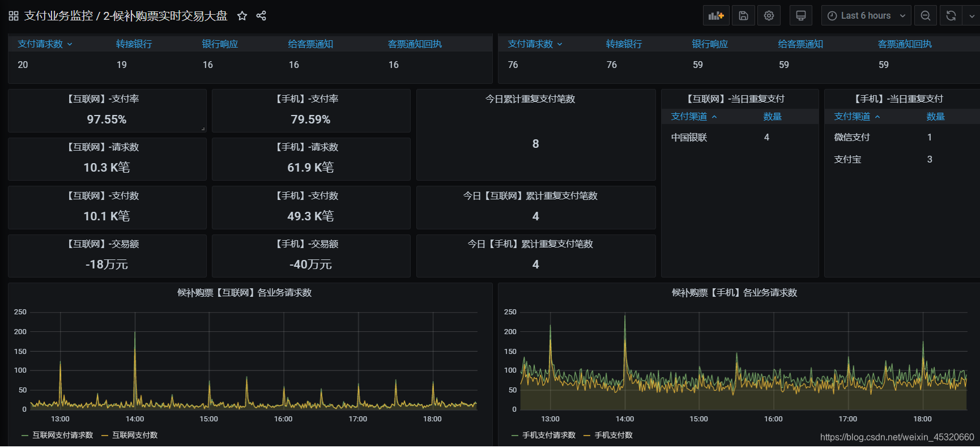Star this dashboard as favorite

point(242,16)
